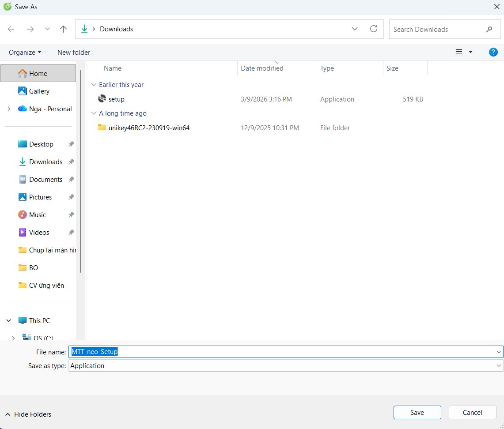Click the pin icon next to Desktop

click(72, 144)
